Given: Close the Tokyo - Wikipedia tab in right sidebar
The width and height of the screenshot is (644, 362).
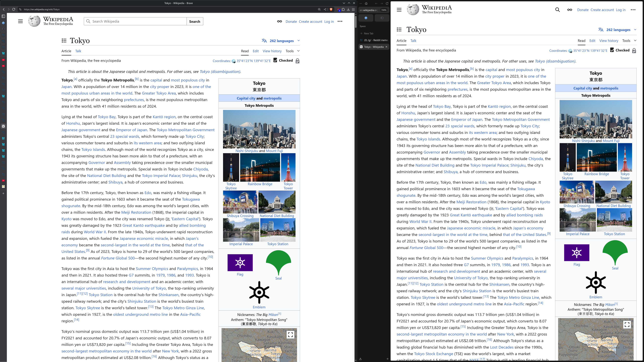Looking at the screenshot, I should (x=386, y=47).
